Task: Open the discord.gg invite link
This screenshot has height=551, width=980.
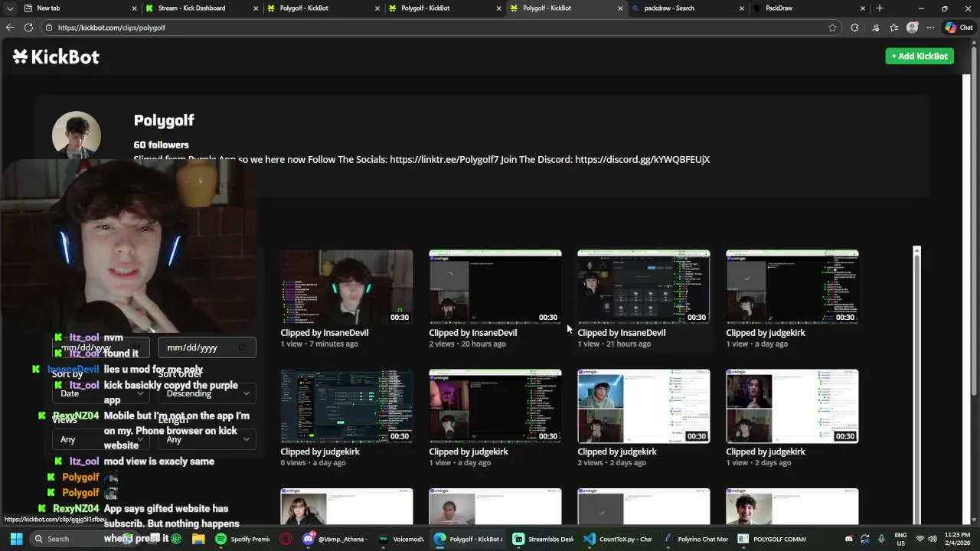Action: click(642, 159)
